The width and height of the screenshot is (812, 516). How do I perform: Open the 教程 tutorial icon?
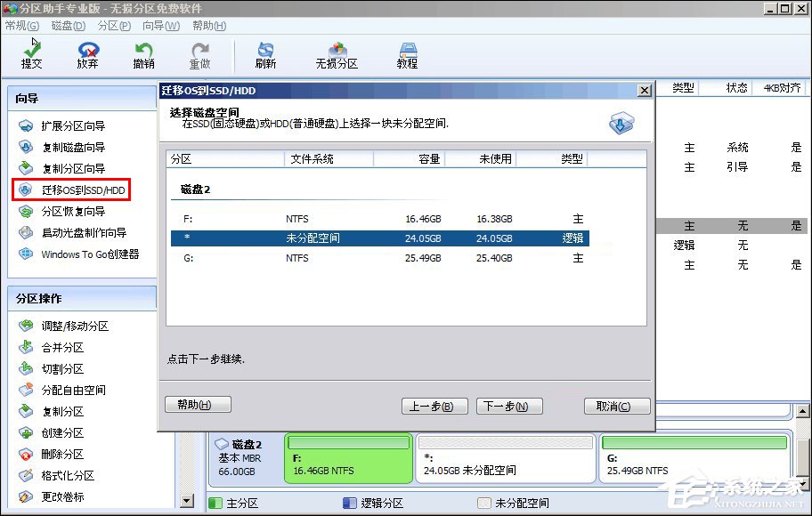pyautogui.click(x=406, y=55)
